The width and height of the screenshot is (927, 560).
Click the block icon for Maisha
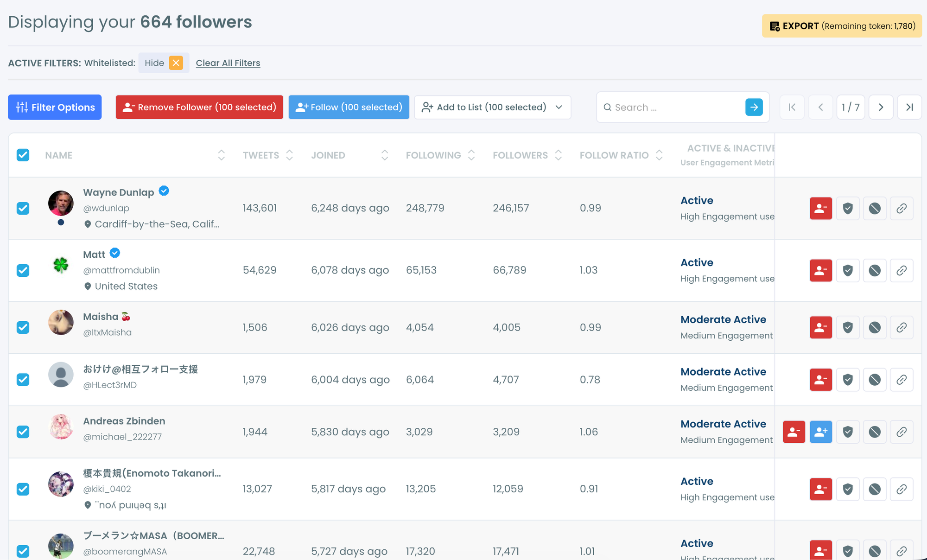click(x=874, y=328)
